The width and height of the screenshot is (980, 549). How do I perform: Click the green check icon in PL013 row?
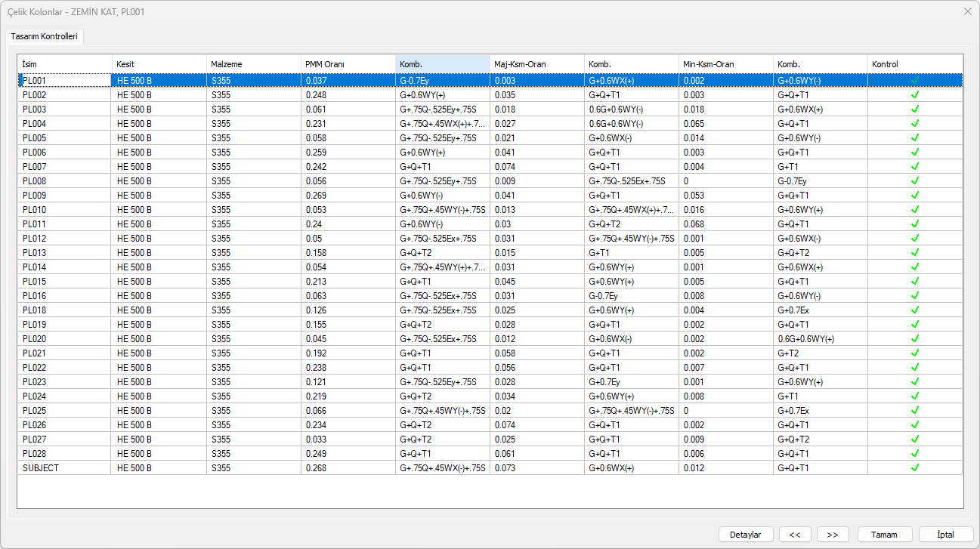point(914,252)
